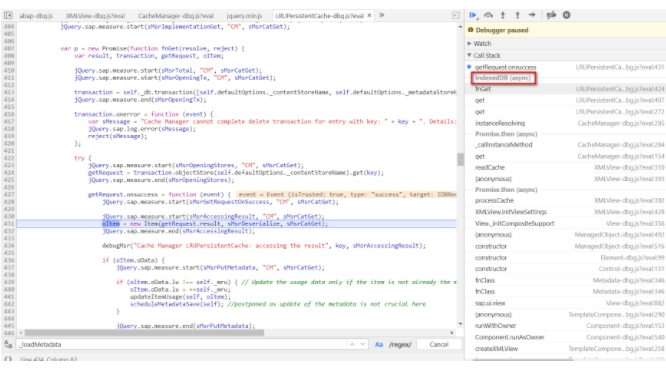Select get frame at eval:407
The width and height of the screenshot is (666, 368).
point(565,100)
